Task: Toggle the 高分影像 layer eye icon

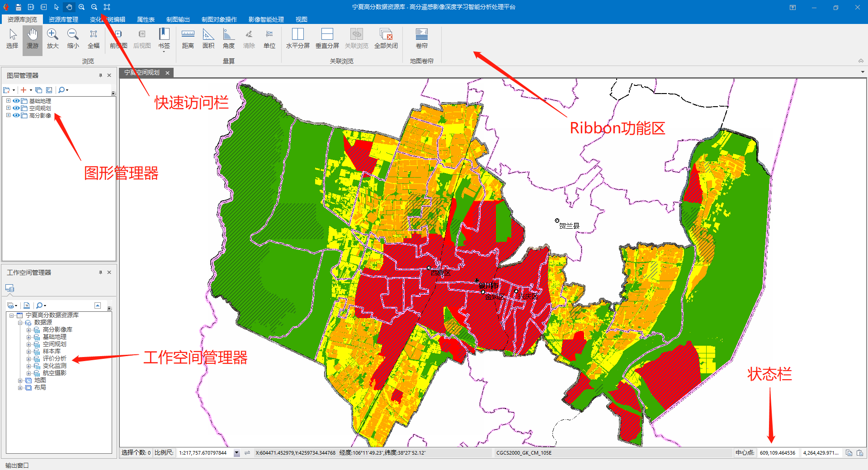Action: (16, 116)
